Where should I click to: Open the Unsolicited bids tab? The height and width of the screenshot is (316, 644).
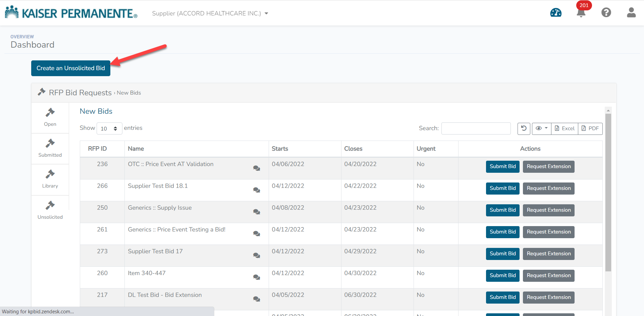pyautogui.click(x=50, y=210)
